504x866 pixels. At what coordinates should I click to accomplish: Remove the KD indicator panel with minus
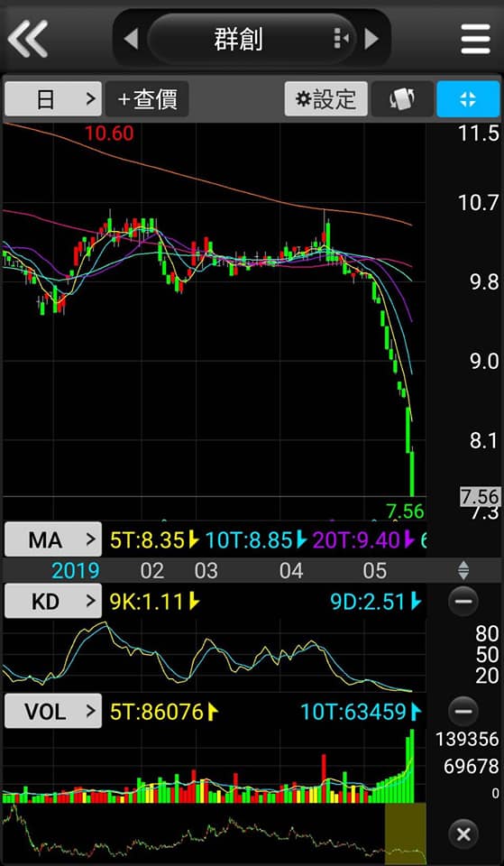(x=463, y=602)
